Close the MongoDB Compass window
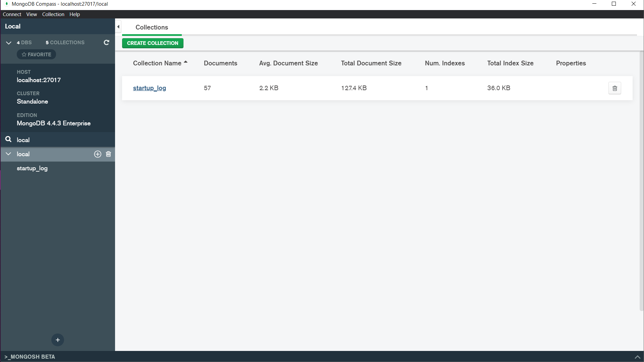 pyautogui.click(x=634, y=4)
